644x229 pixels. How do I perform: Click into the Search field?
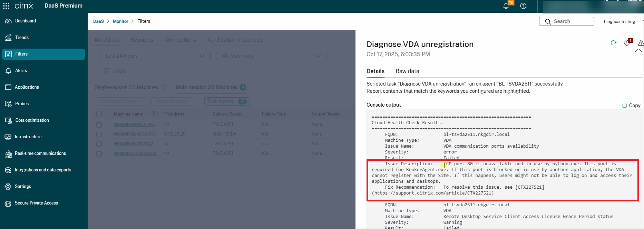point(567,21)
